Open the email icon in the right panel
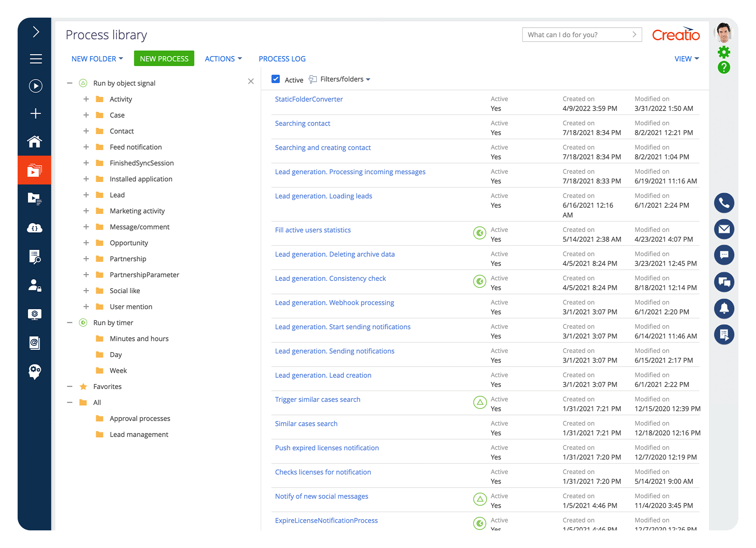The width and height of the screenshot is (756, 548). [724, 229]
